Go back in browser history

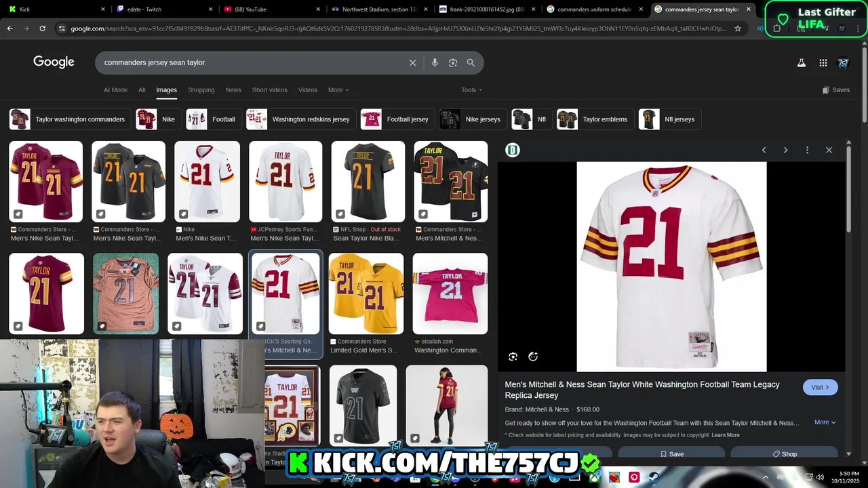(x=9, y=28)
